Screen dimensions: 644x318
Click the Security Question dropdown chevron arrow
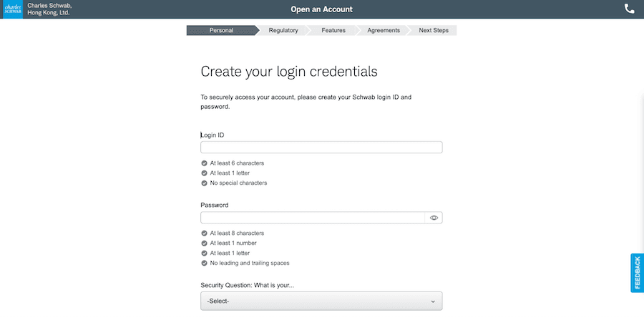tap(433, 302)
